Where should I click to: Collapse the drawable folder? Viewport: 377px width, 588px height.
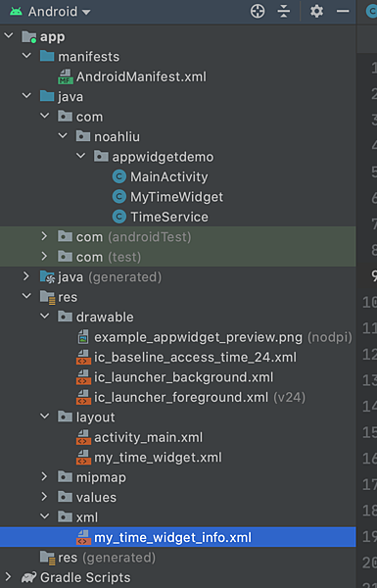click(45, 317)
